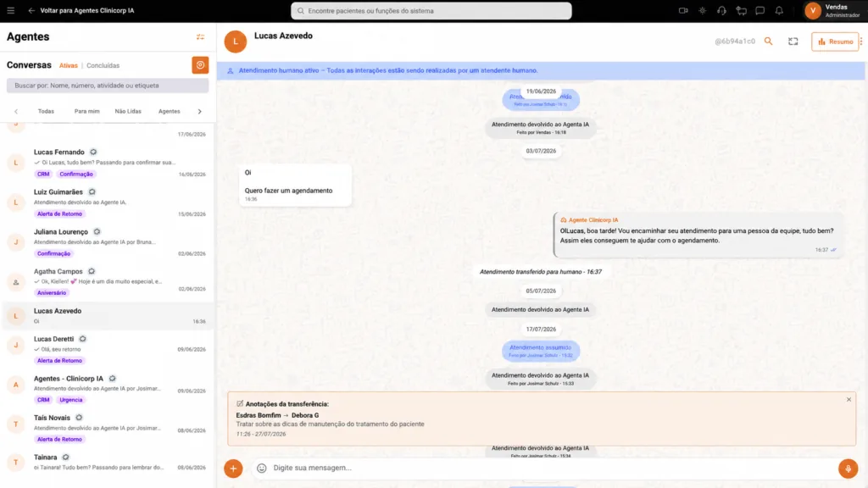This screenshot has width=868, height=488.
Task: Click the agent icon next to Lucas Fernando
Action: pos(93,152)
